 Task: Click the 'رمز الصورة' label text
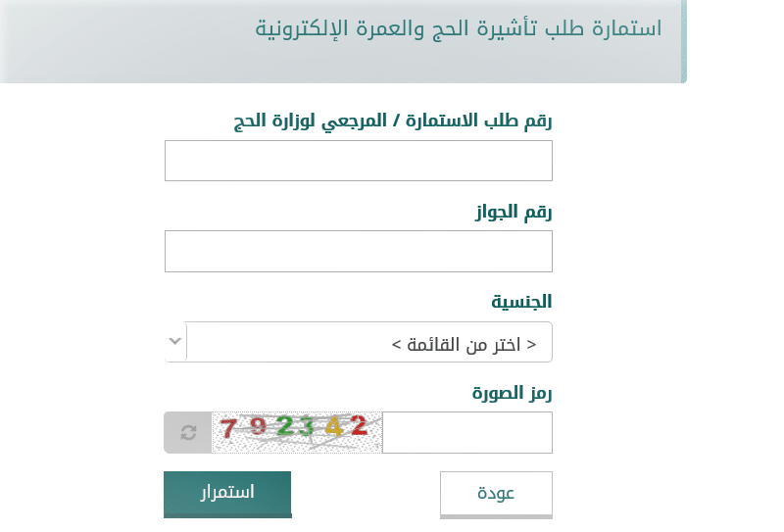[512, 394]
